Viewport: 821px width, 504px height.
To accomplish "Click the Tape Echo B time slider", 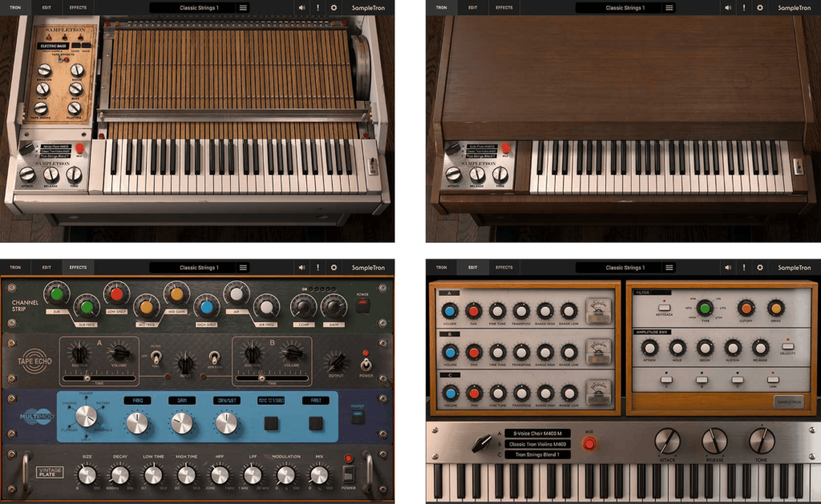I will point(272,378).
